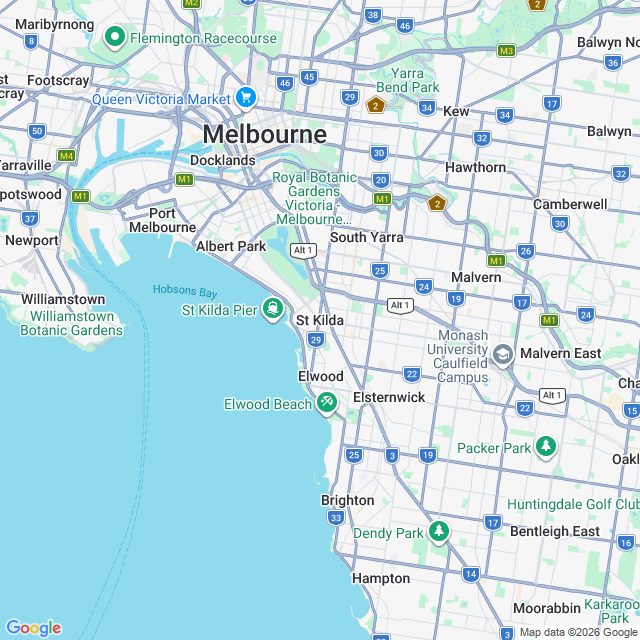Viewport: 640px width, 640px height.
Task: Click the Google logo
Action: 34,628
